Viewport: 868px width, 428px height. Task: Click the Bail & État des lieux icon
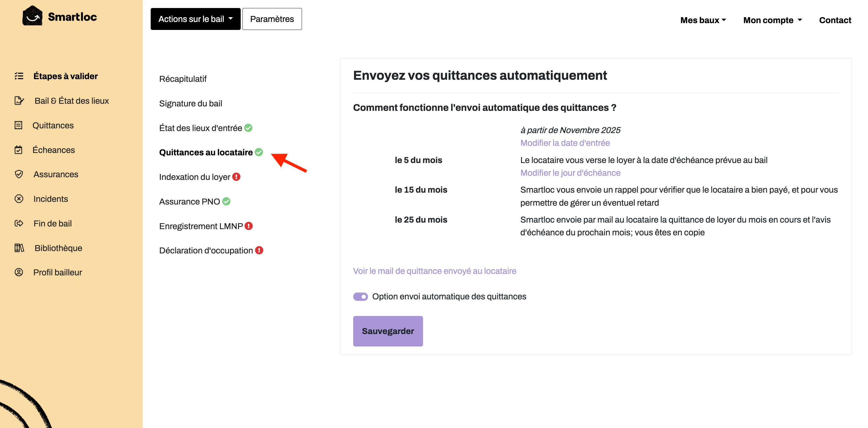(19, 100)
